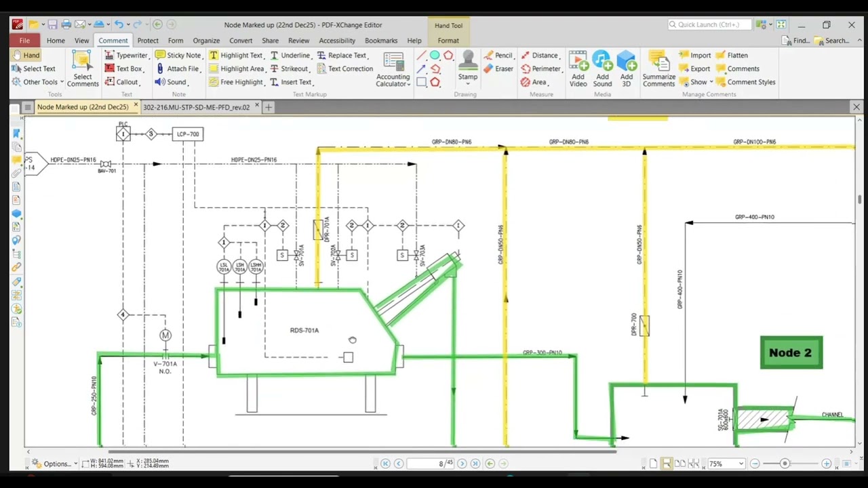Screen dimensions: 868x488
Task: Undo the last action
Action: (119, 24)
